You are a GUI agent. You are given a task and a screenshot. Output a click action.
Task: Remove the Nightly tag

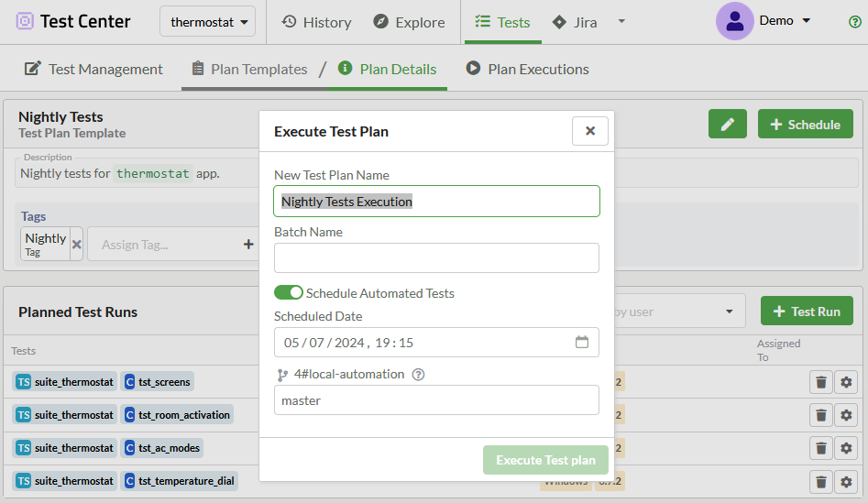[x=77, y=245]
